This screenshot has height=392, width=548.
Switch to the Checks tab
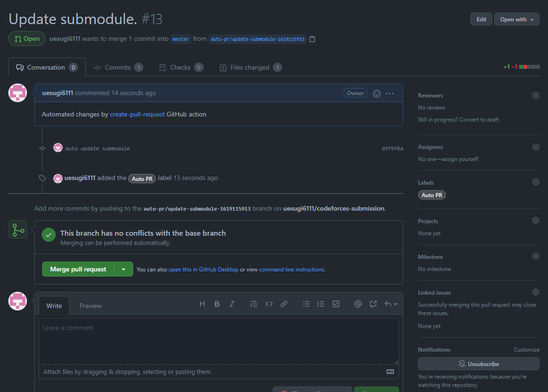point(181,67)
